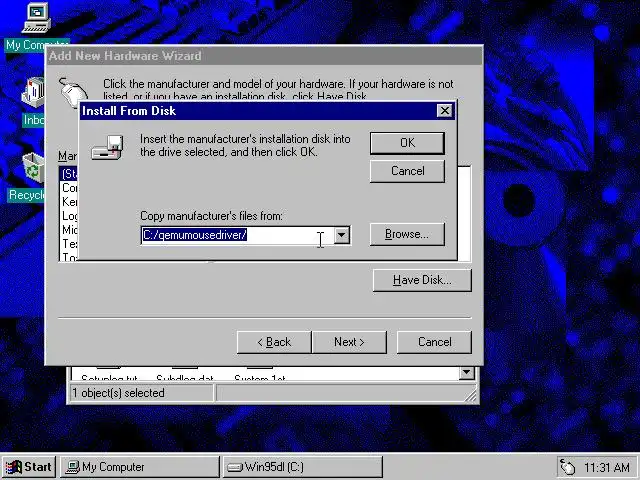Select the 'Mic' manufacturer list entry
The width and height of the screenshot is (640, 480).
[x=69, y=230]
